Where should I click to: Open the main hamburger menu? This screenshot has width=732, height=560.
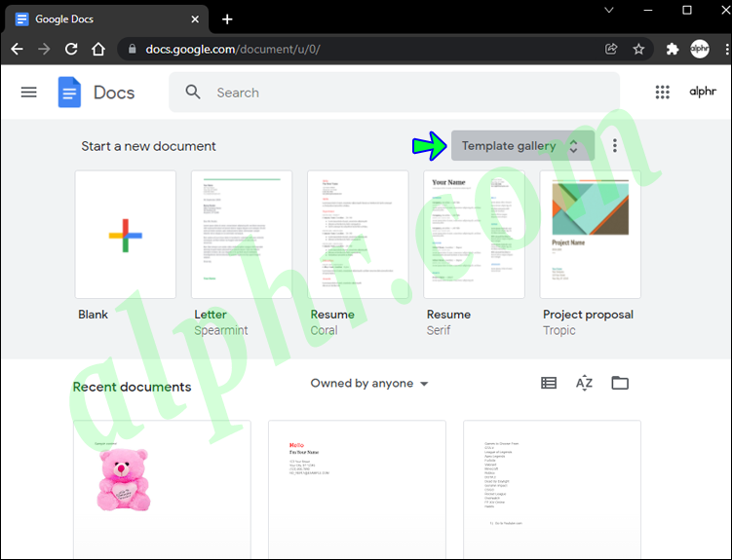tap(28, 92)
